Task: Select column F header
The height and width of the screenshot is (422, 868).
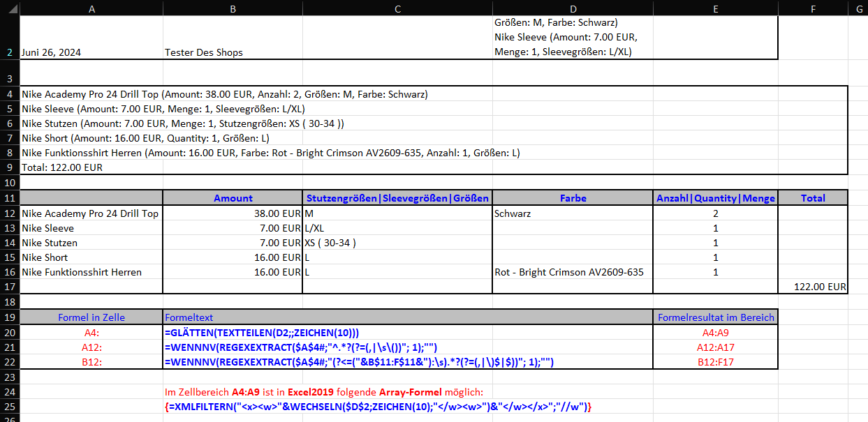Action: 813,8
